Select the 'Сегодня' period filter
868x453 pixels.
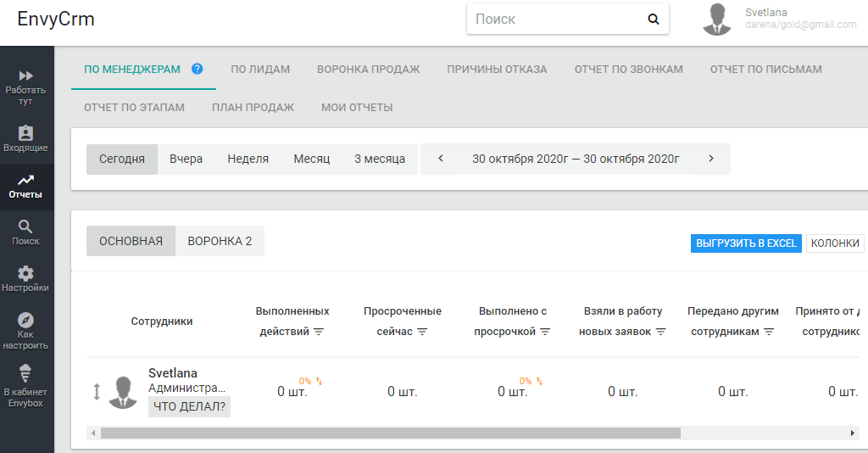pos(122,159)
